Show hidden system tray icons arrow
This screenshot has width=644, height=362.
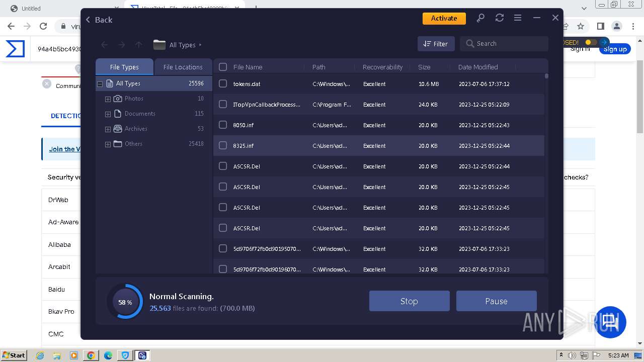coord(561,355)
